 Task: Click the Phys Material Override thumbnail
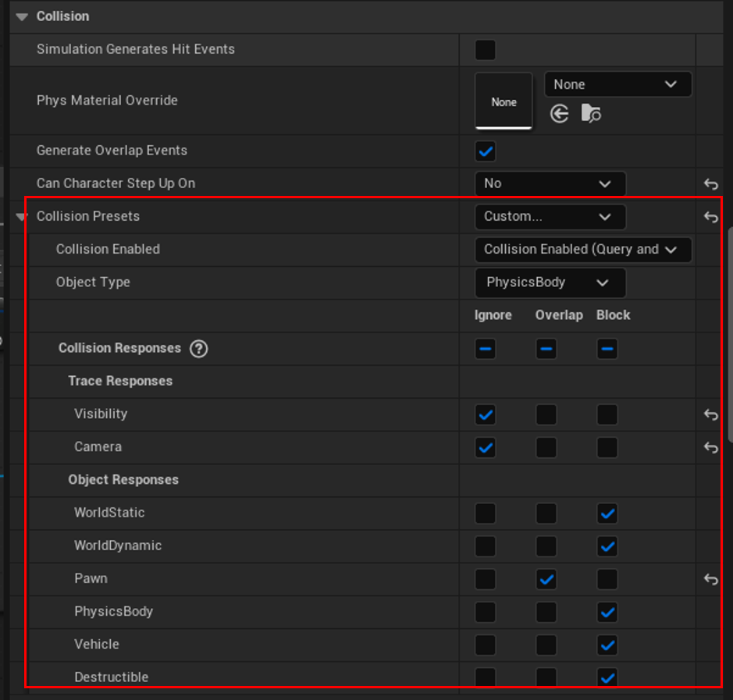pos(503,101)
